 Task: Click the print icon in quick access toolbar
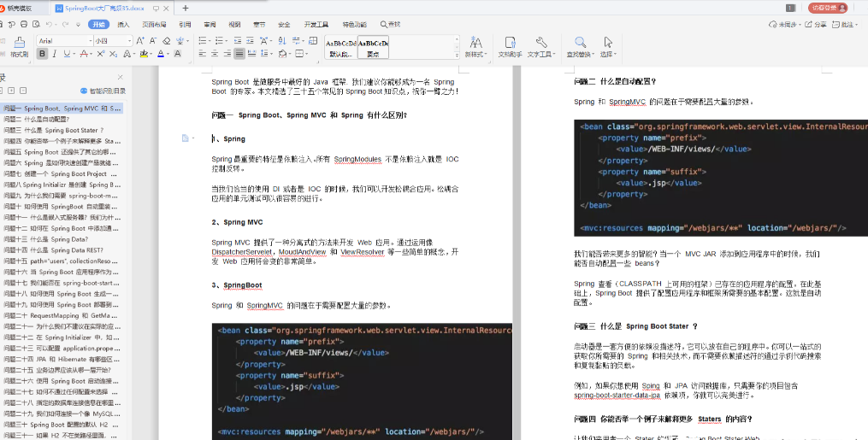tap(24, 24)
